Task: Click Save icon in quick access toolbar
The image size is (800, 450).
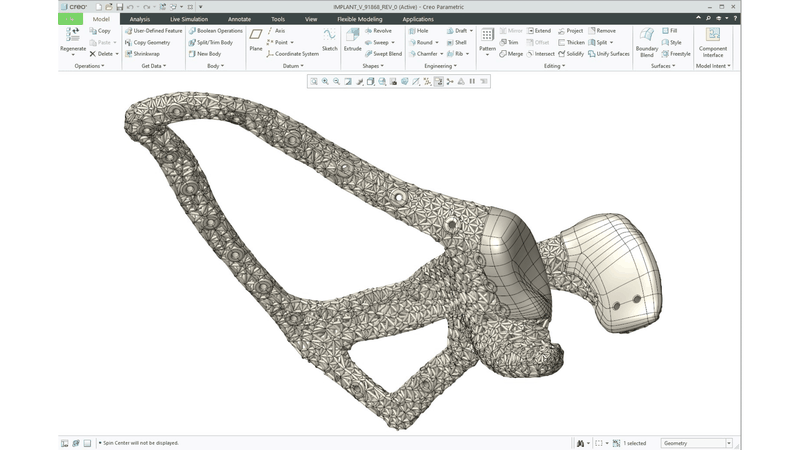Action: (x=119, y=7)
